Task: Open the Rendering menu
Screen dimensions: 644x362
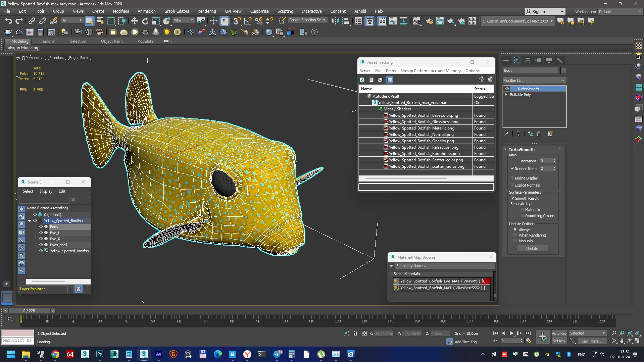Action: coord(207,11)
